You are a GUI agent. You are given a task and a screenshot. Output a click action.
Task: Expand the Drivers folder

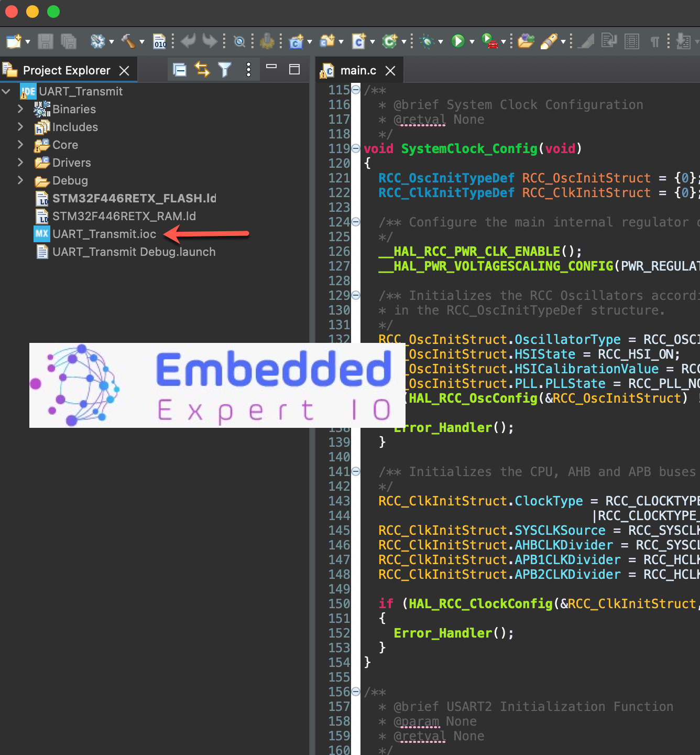pyautogui.click(x=20, y=163)
